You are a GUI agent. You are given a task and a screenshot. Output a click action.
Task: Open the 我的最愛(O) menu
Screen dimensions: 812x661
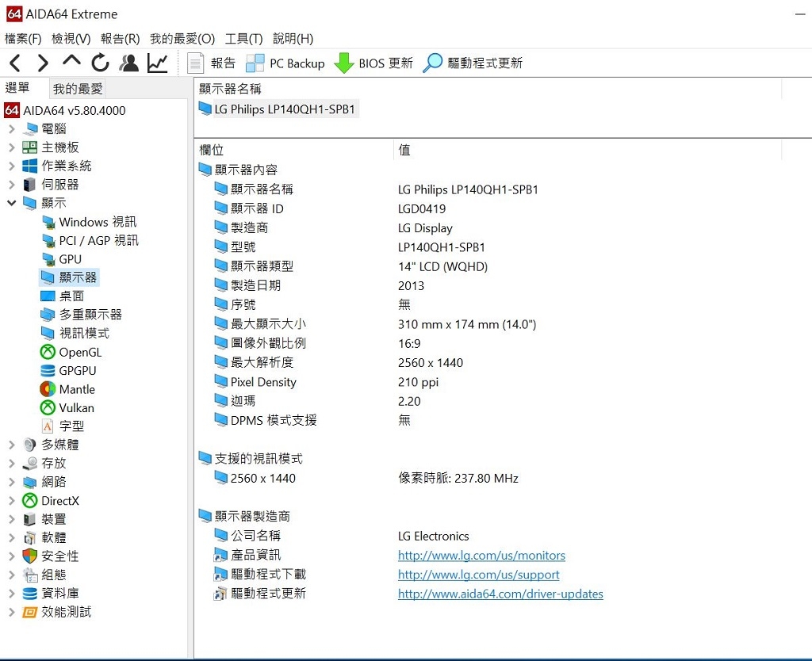tap(182, 39)
